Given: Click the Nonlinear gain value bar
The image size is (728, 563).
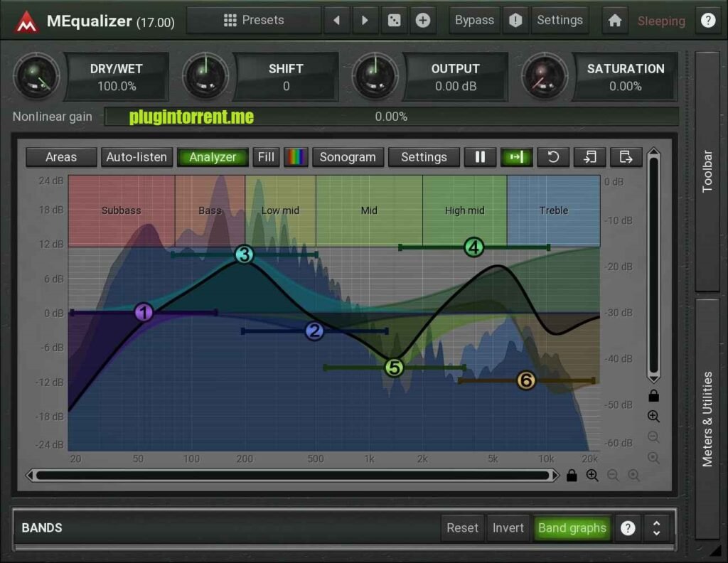Looking at the screenshot, I should (392, 117).
